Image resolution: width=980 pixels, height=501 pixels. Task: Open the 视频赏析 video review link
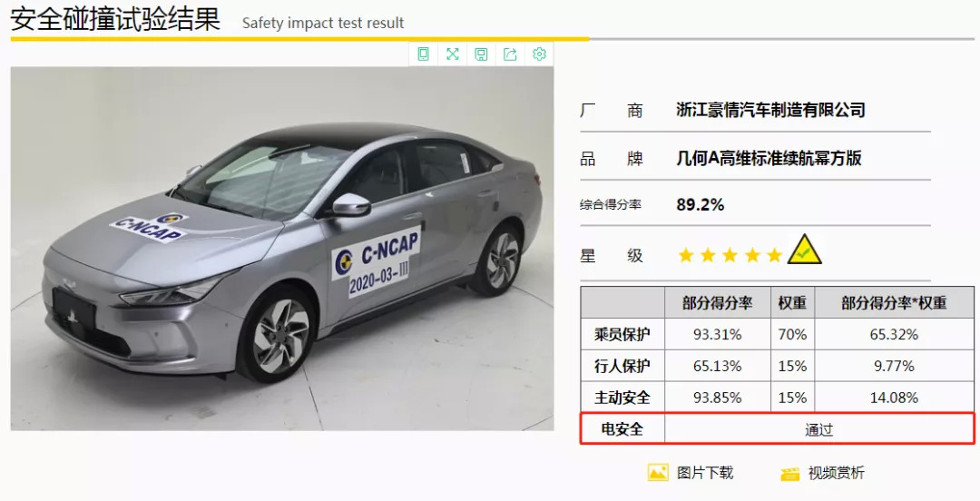tap(837, 473)
